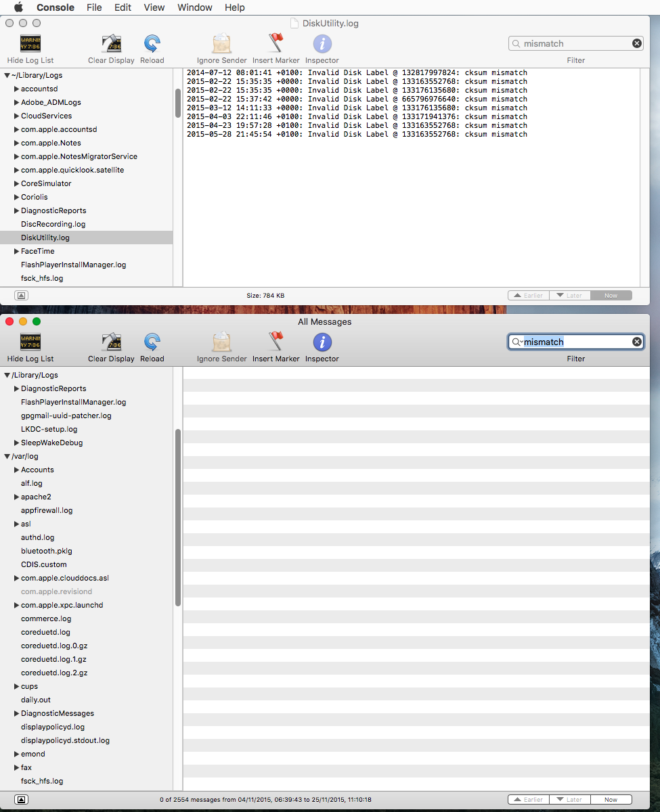Expand the accountsd folder
The image size is (660, 812).
click(16, 89)
